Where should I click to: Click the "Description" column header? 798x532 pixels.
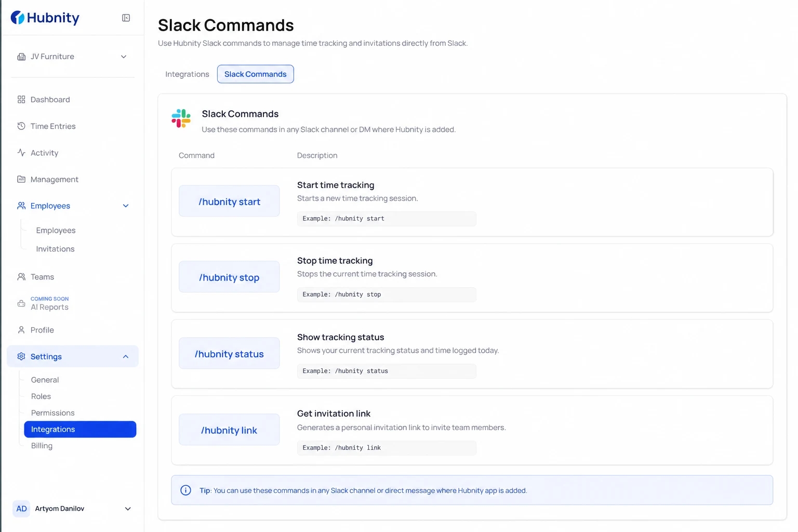point(317,155)
